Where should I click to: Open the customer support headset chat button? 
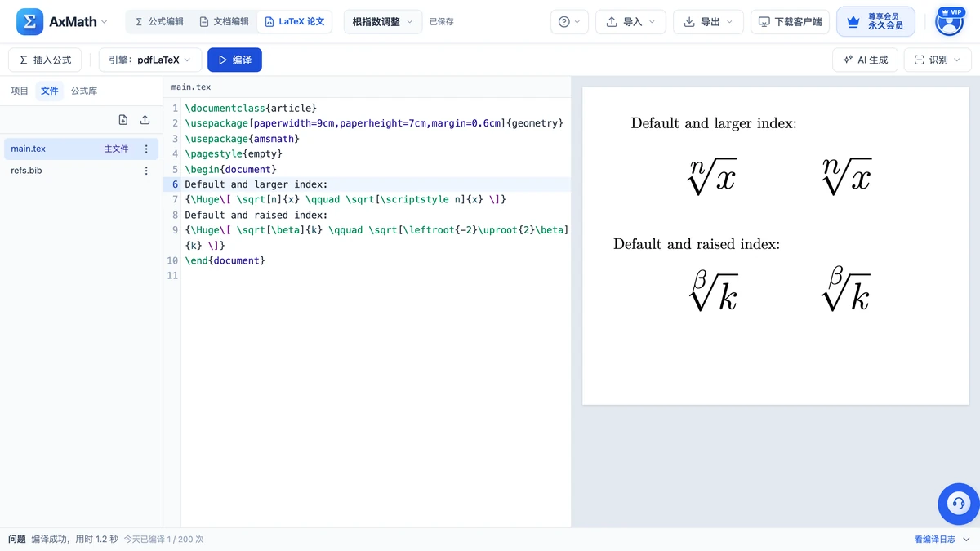pos(958,504)
